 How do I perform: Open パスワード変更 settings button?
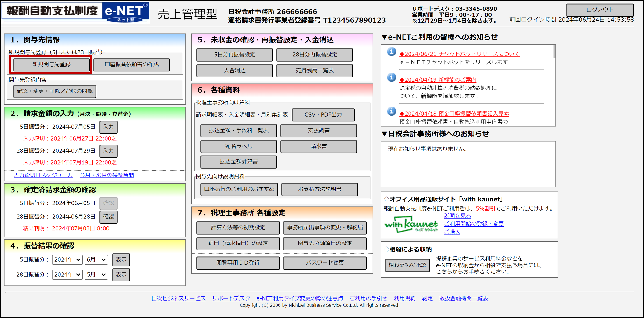click(x=325, y=263)
